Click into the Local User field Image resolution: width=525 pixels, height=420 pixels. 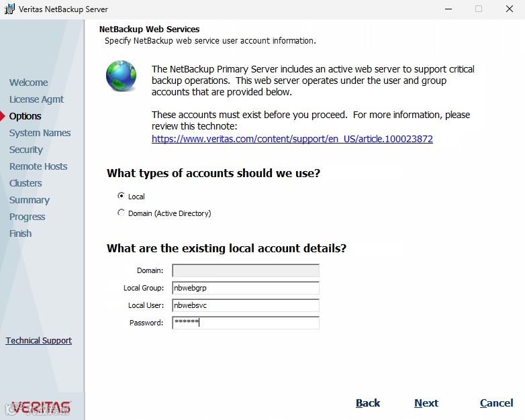[246, 305]
